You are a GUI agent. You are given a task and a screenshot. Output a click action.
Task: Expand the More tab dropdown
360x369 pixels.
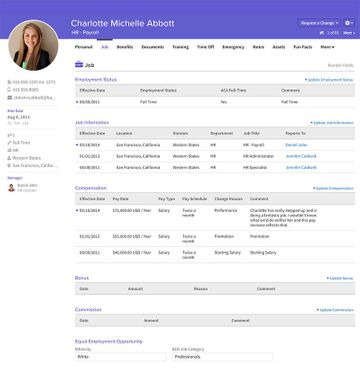click(x=327, y=47)
